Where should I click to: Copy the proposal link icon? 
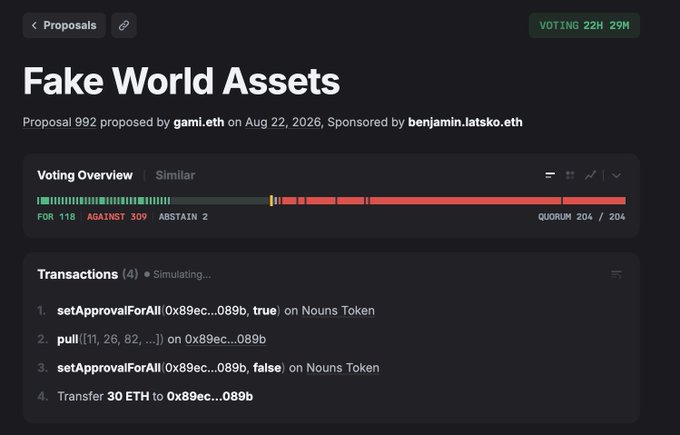(124, 25)
